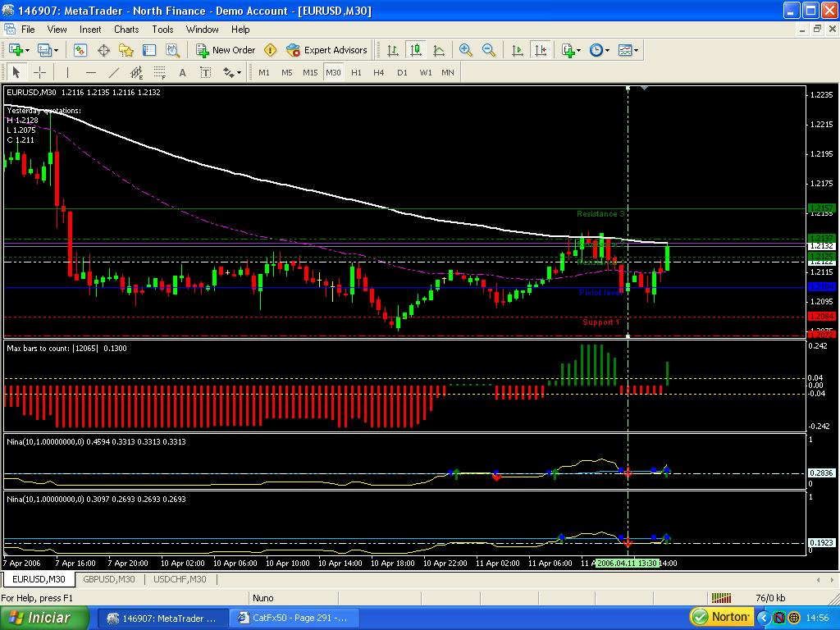Zoom out of the chart

pyautogui.click(x=489, y=50)
